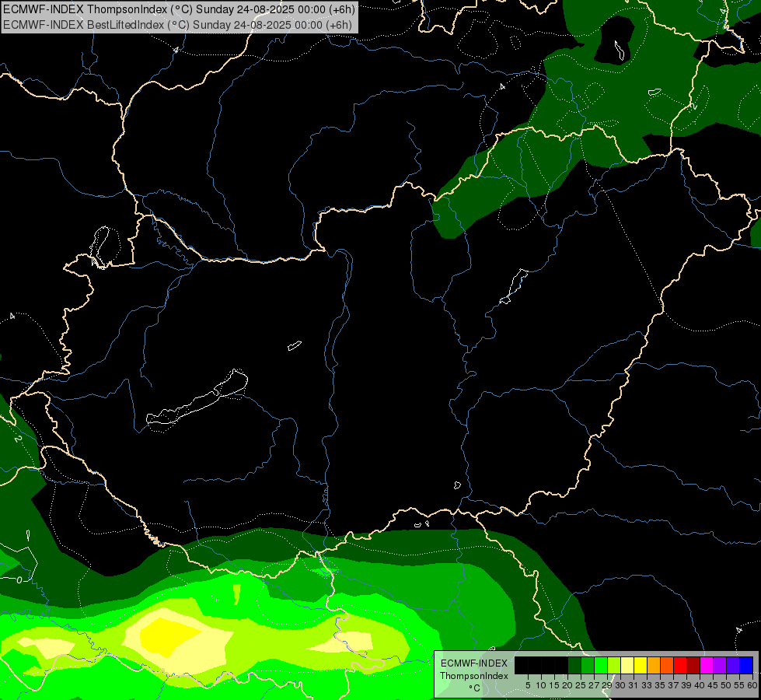The height and width of the screenshot is (700, 761).
Task: Click the dark green 20–25 legend swatch
Action: pos(574,666)
